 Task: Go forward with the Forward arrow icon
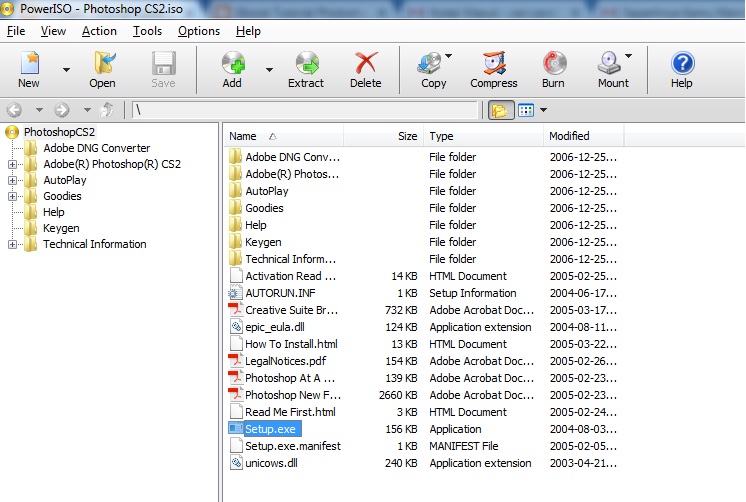pos(62,110)
